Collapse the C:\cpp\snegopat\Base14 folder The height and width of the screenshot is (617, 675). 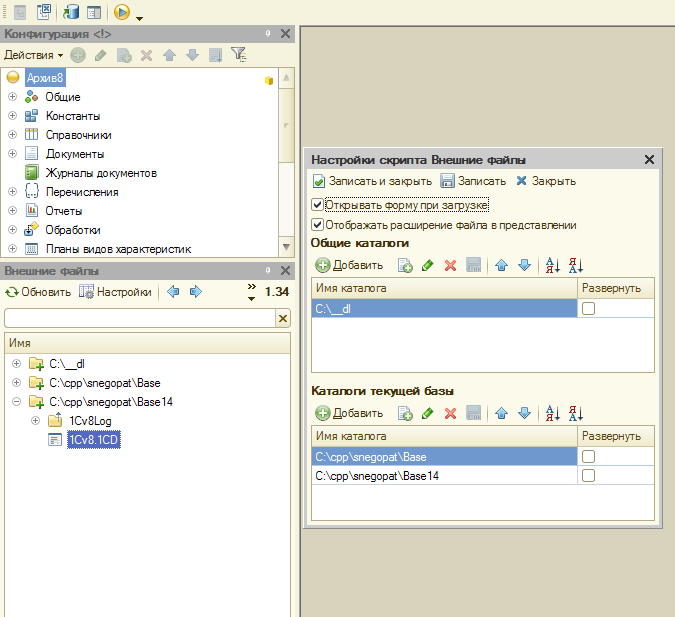click(x=16, y=402)
